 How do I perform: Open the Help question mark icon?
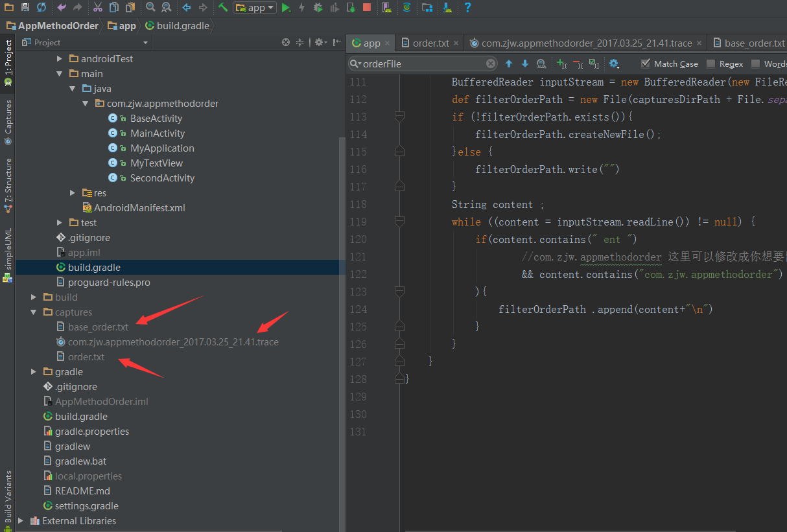(x=467, y=8)
